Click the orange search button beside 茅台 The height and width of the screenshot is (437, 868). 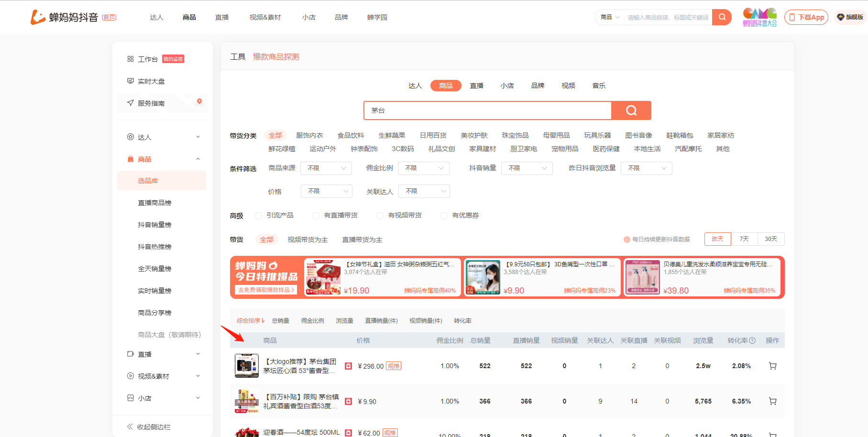(631, 110)
